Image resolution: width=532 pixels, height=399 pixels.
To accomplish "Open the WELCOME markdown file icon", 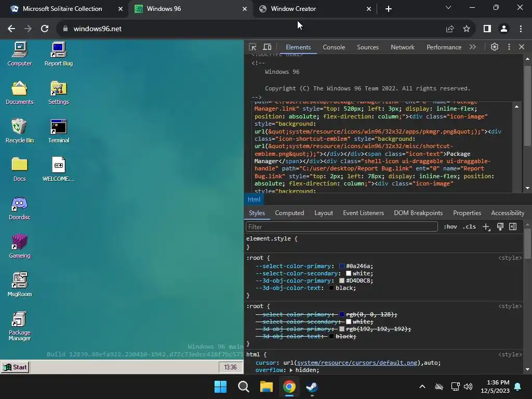I will pyautogui.click(x=58, y=169).
